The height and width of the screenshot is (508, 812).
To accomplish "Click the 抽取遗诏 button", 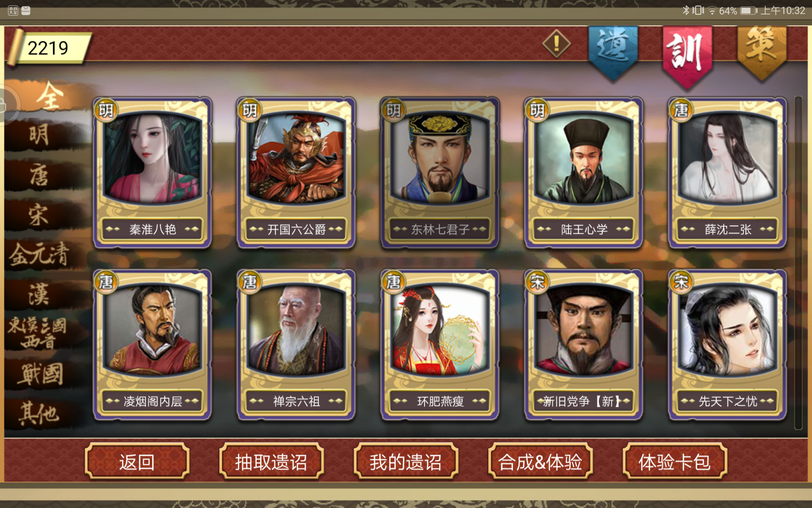I will coord(271,461).
